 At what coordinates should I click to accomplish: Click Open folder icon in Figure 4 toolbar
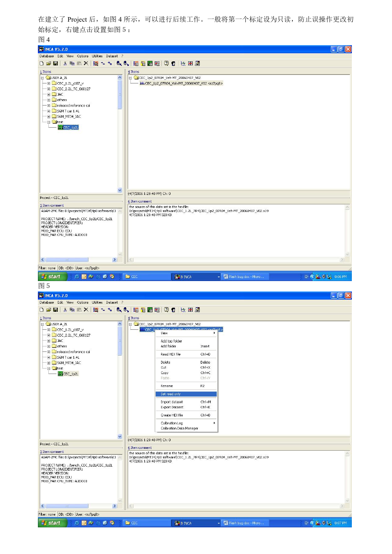click(x=49, y=63)
